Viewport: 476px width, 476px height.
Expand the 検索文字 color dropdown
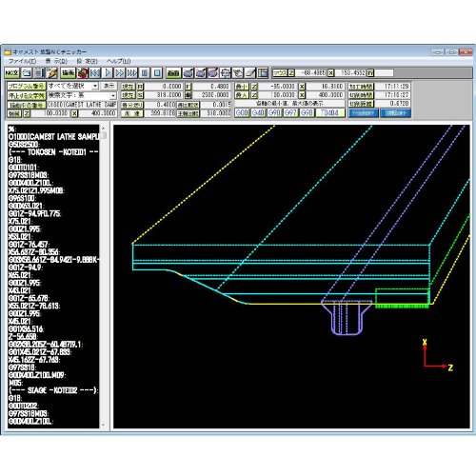click(x=113, y=95)
